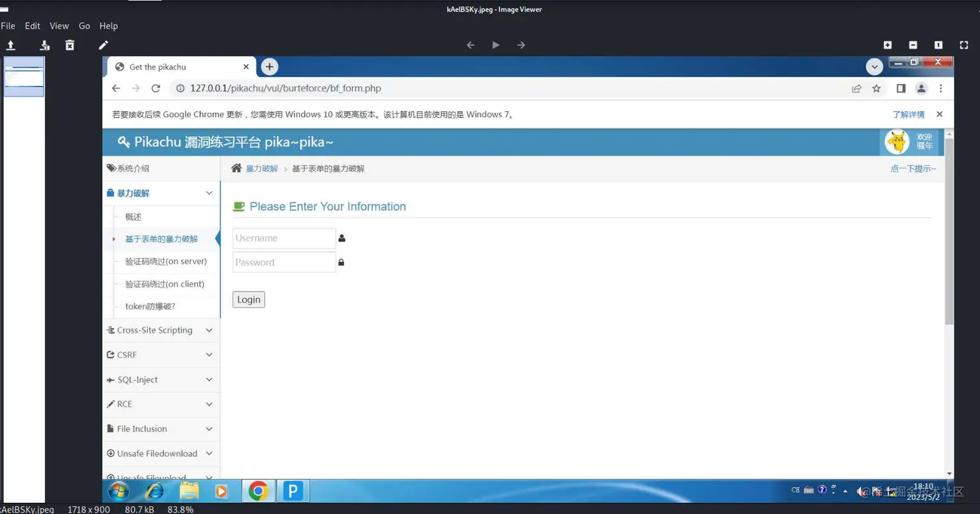Zoom in with the plus icon
This screenshot has height=514, width=980.
pos(888,45)
